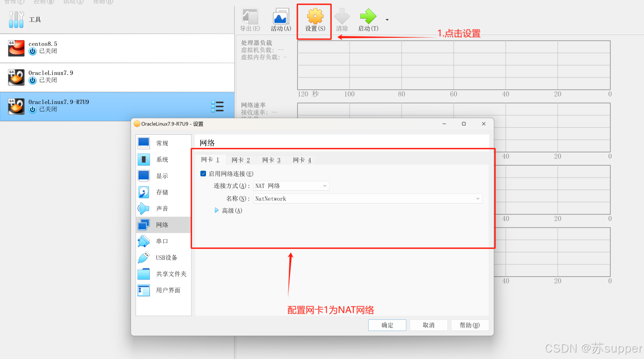Click the 取消 button
This screenshot has width=644, height=359.
429,325
